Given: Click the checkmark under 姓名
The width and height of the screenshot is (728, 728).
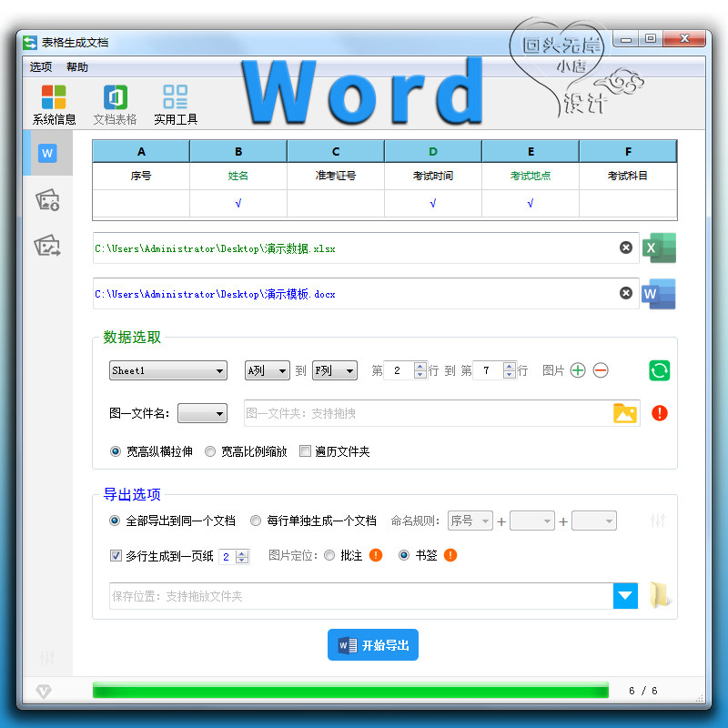Looking at the screenshot, I should (x=238, y=203).
